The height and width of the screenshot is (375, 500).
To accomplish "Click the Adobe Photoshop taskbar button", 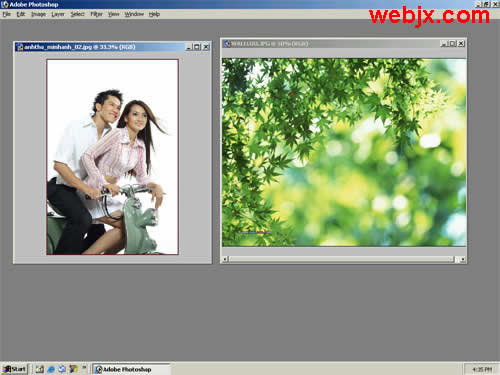I will coord(131,369).
